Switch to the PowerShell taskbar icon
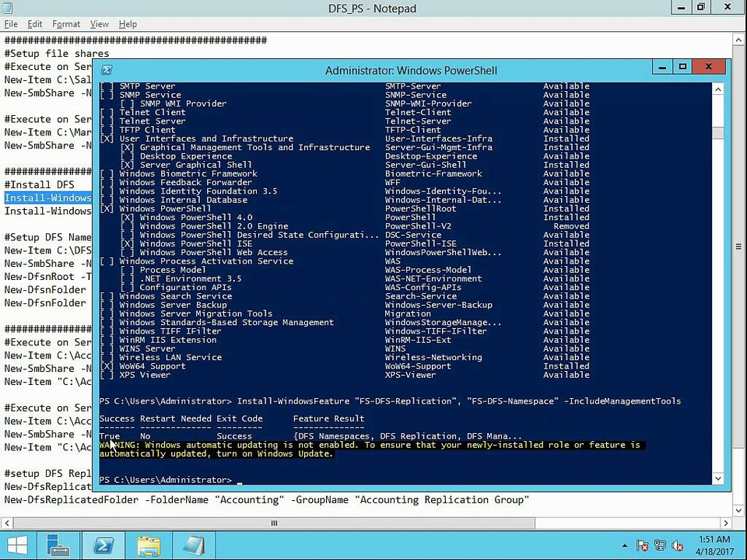This screenshot has width=747, height=560. click(103, 546)
